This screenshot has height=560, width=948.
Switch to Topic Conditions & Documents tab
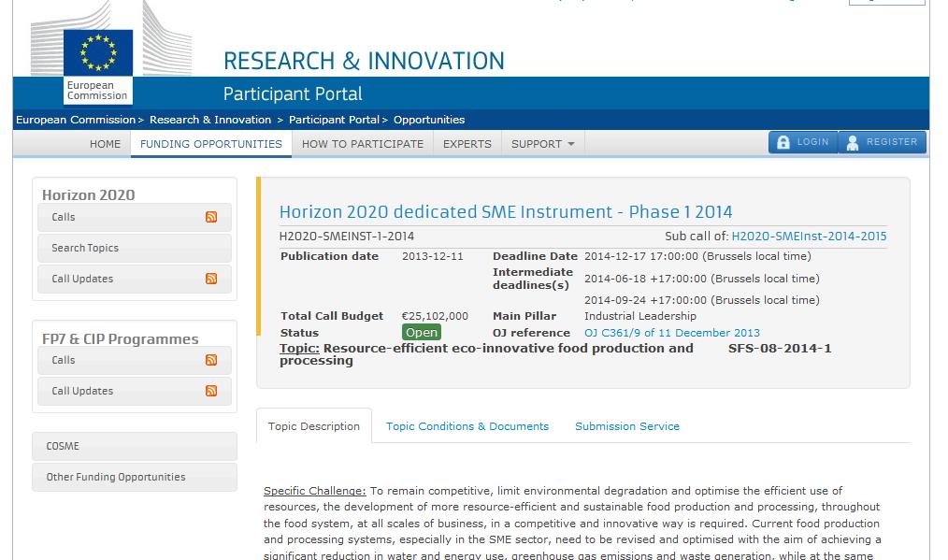click(x=467, y=426)
